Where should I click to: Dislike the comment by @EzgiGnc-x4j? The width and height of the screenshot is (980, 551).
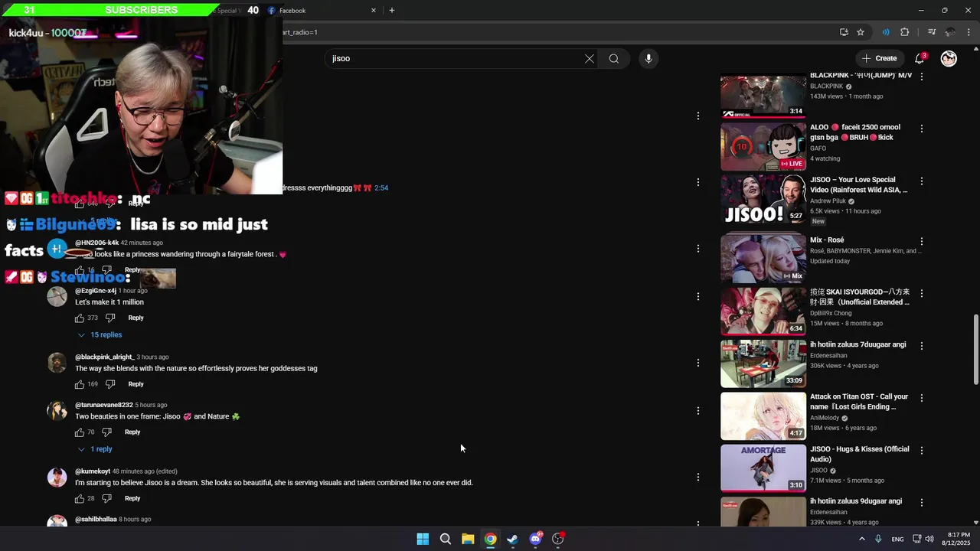coord(110,318)
